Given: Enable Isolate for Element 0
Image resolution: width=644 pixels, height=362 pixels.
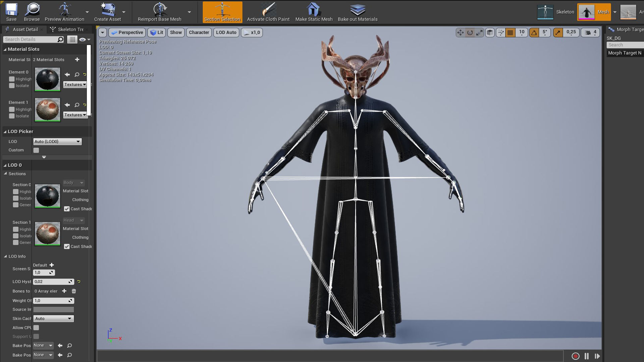Looking at the screenshot, I should pos(12,86).
